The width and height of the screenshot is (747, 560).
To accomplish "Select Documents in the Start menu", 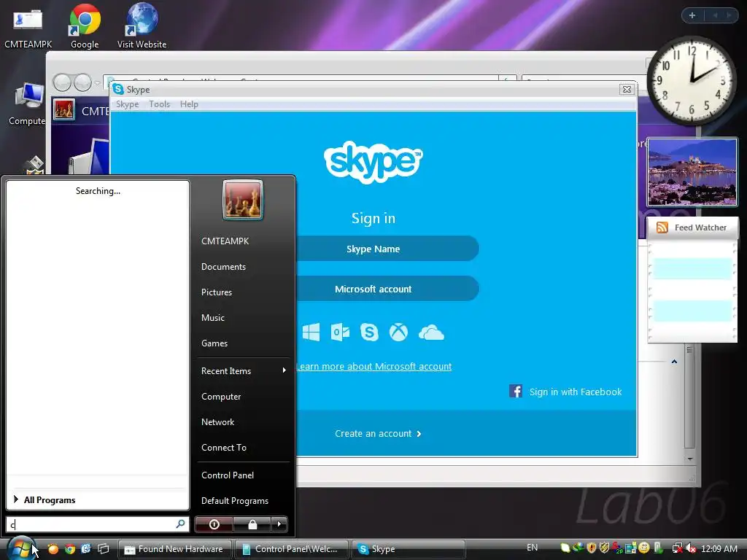I will [223, 267].
